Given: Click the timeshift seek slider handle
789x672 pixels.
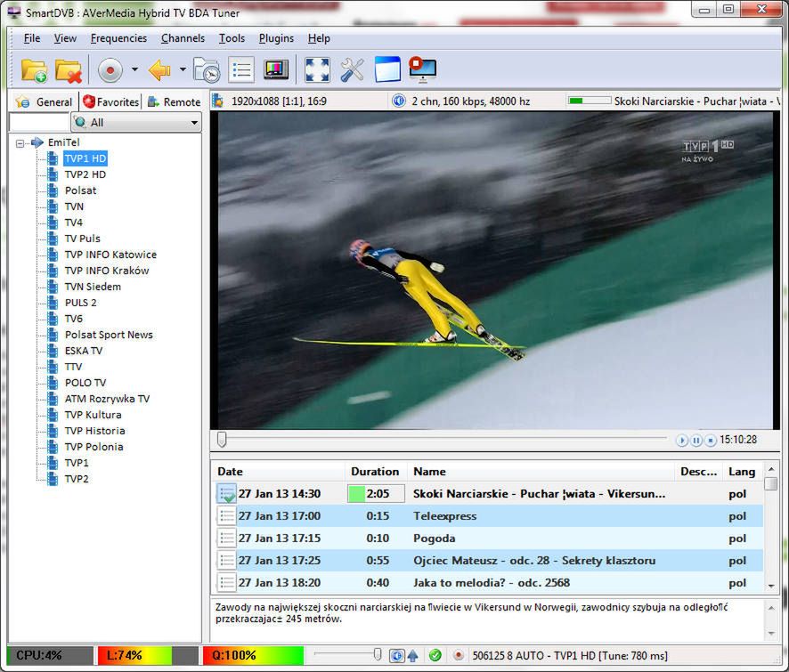Looking at the screenshot, I should [x=222, y=439].
